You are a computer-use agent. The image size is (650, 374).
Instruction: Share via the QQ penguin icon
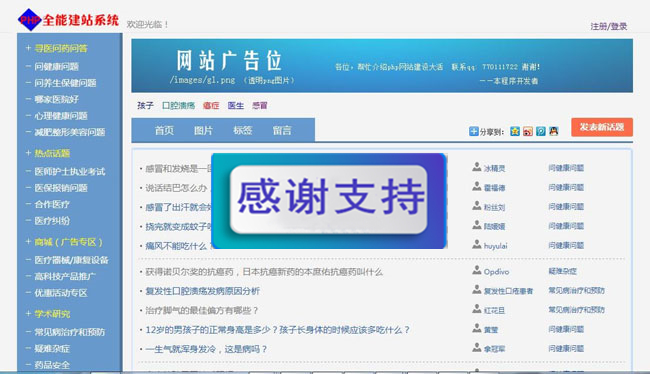tap(553, 131)
